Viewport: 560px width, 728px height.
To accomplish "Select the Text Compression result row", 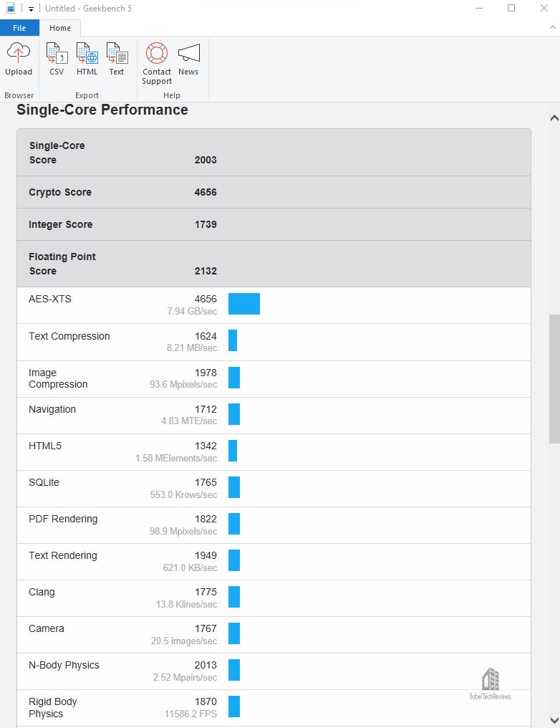I will (274, 343).
